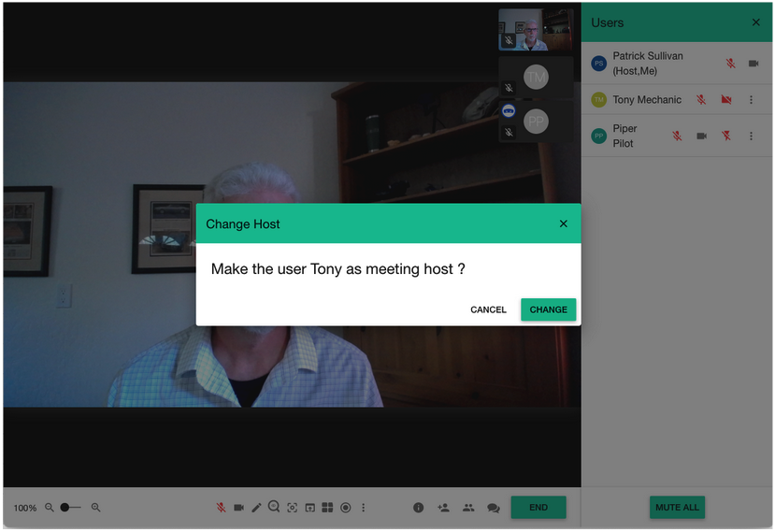Click the blue round badge on PP tile
The image size is (775, 532).
tap(509, 110)
